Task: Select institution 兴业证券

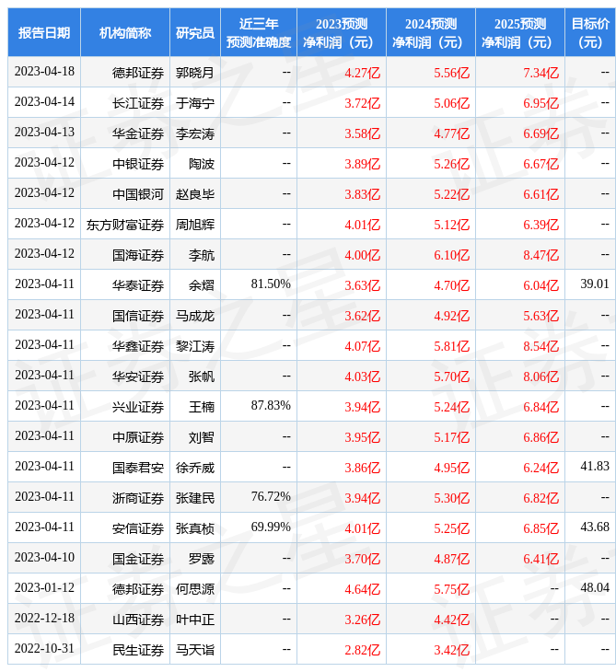Action: click(138, 407)
